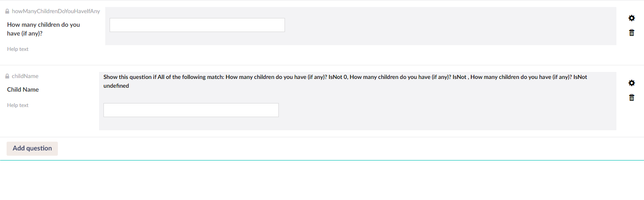Focus the Child Name answer input box
Viewport: 644px width, 200px height.
(191, 110)
